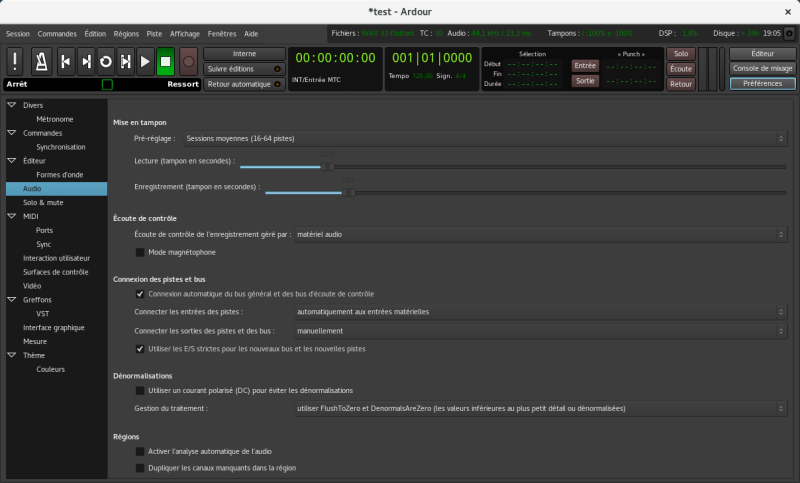
Task: Click the Solo alert button
Action: coord(681,54)
